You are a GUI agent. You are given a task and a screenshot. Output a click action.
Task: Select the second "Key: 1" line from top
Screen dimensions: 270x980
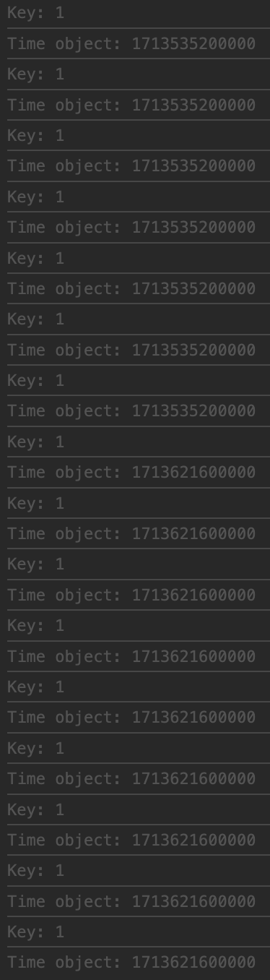click(x=35, y=74)
